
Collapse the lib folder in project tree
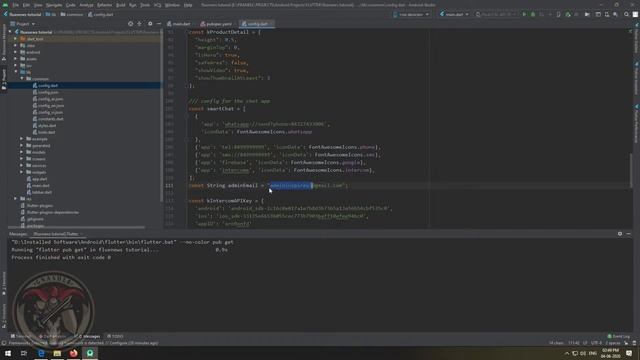pyautogui.click(x=16, y=72)
